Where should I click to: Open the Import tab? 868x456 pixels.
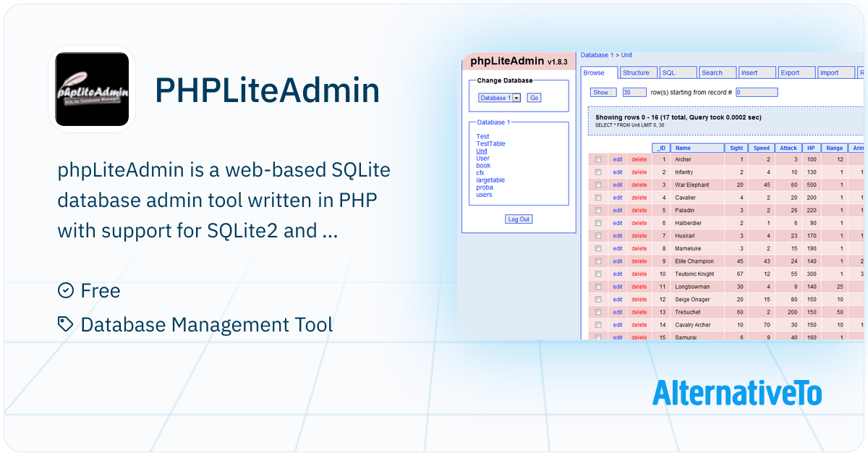(837, 72)
